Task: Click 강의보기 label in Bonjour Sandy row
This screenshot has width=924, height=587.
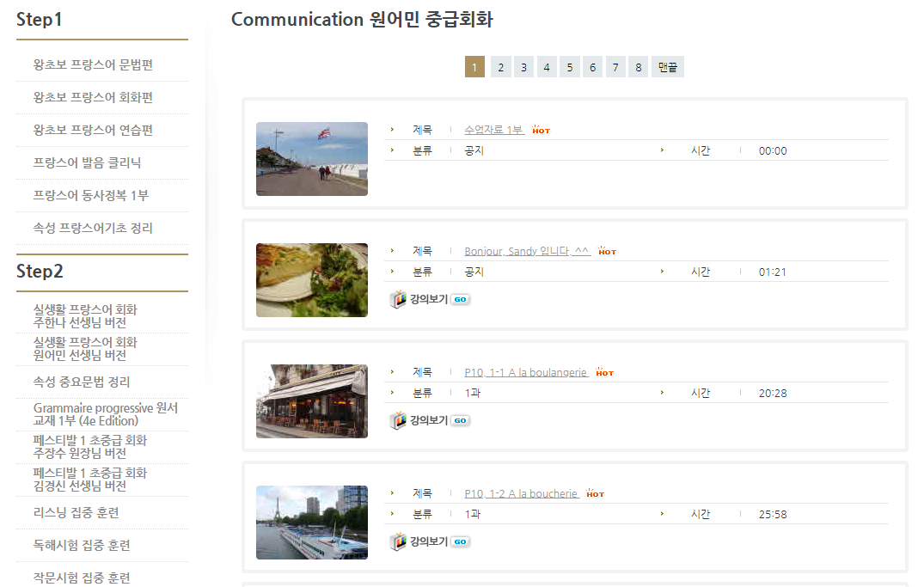Action: point(429,299)
